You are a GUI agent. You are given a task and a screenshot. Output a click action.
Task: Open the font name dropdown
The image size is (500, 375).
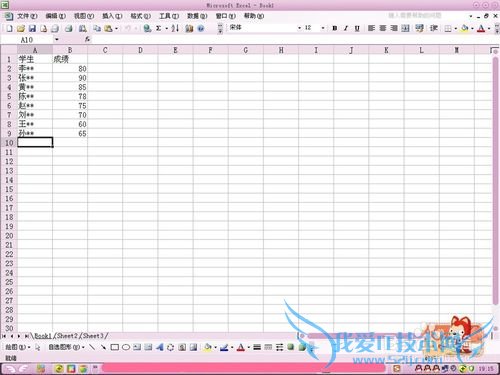[299, 28]
